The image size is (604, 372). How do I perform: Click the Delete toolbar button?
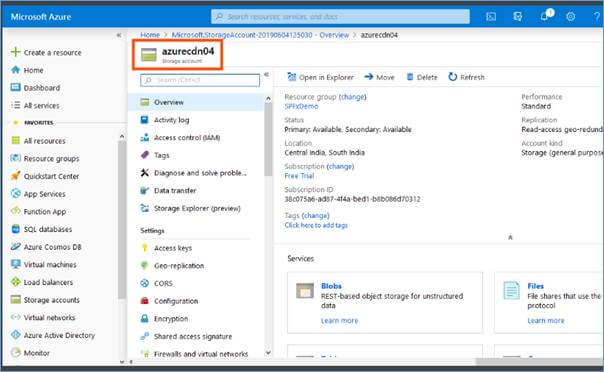click(422, 77)
